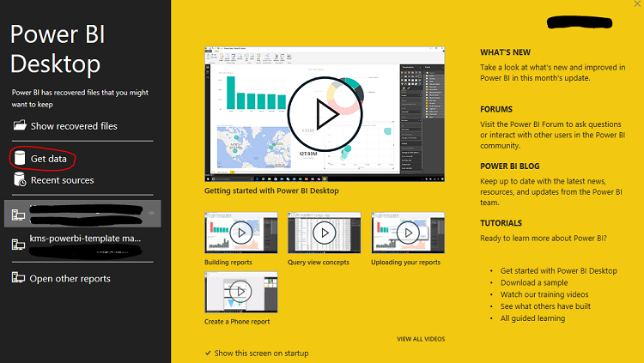644x363 pixels.
Task: Click the redacted recent report file icon
Action: pos(19,215)
